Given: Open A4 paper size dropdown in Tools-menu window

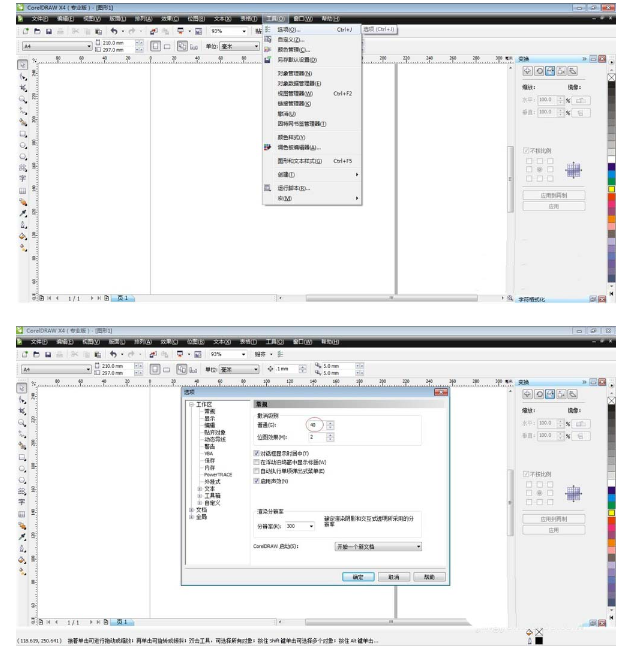Looking at the screenshot, I should pyautogui.click(x=57, y=46).
